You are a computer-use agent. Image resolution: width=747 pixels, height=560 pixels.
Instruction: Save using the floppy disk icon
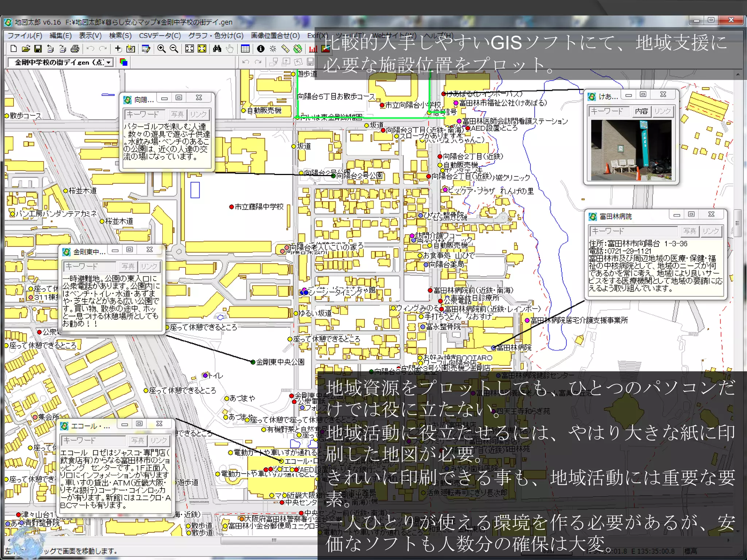click(38, 48)
